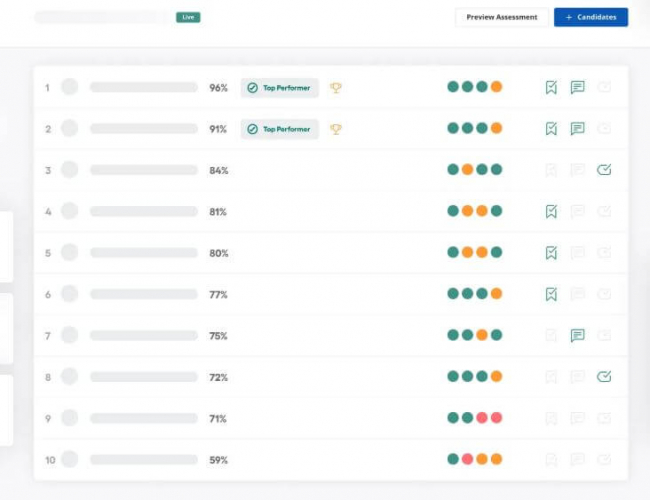
Task: Click the 77% score
Action: pos(218,294)
